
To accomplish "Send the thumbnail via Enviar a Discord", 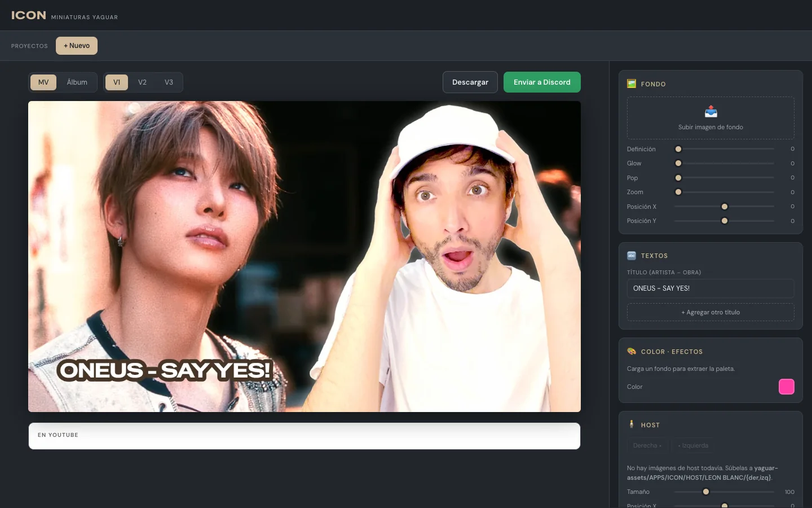I will [x=542, y=82].
